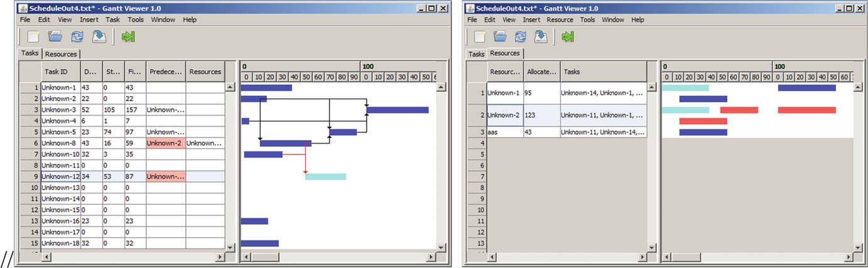The image size is (868, 268).
Task: Open Help menu in Resources-view window
Action: (637, 19)
